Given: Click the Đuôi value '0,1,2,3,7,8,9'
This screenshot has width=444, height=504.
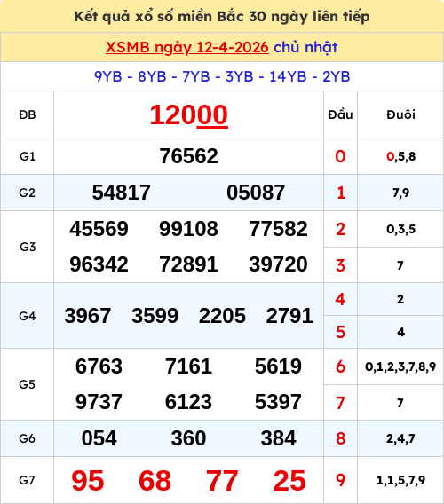Looking at the screenshot, I should [400, 366].
